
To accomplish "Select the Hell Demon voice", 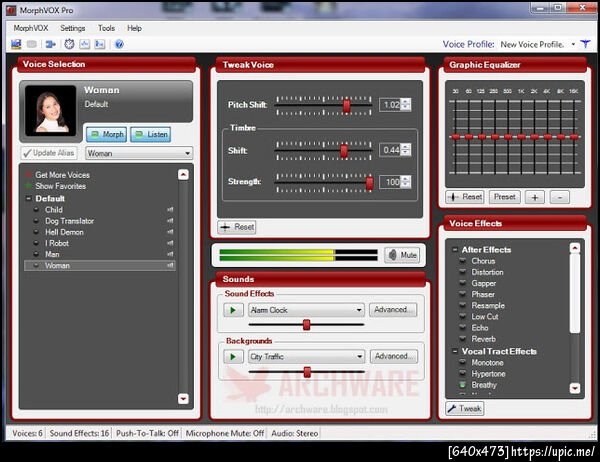I will 64,232.
